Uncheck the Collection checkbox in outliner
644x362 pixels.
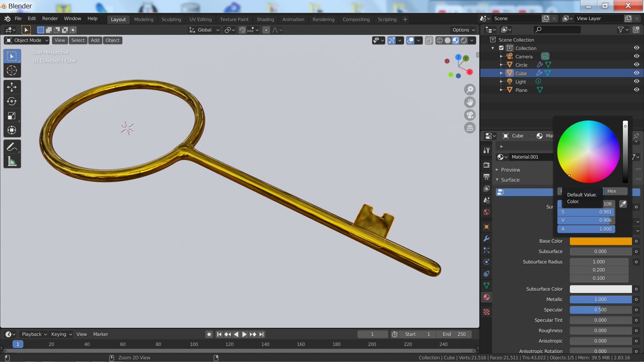coord(501,48)
